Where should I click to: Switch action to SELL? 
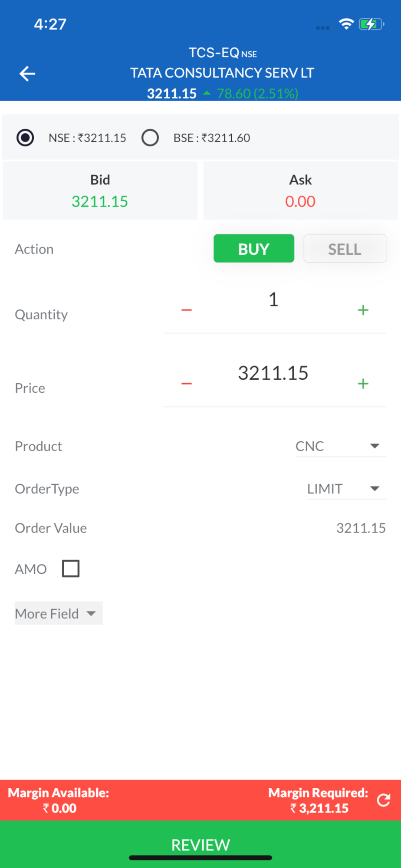click(345, 249)
